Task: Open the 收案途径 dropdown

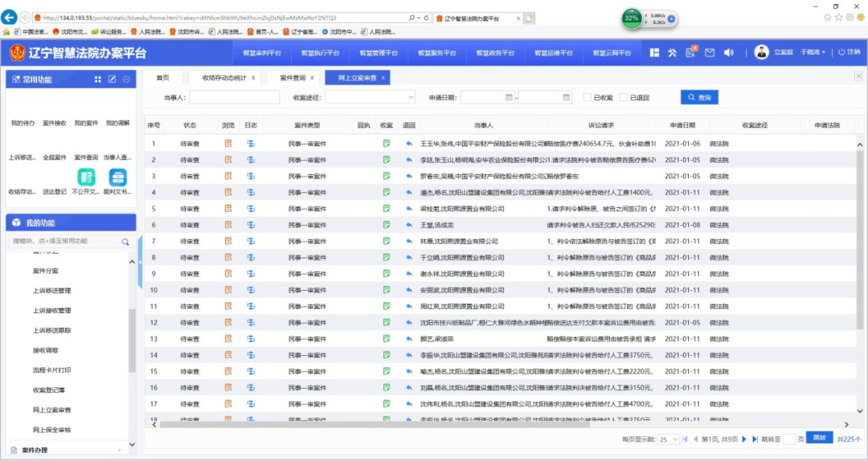Action: 370,97
